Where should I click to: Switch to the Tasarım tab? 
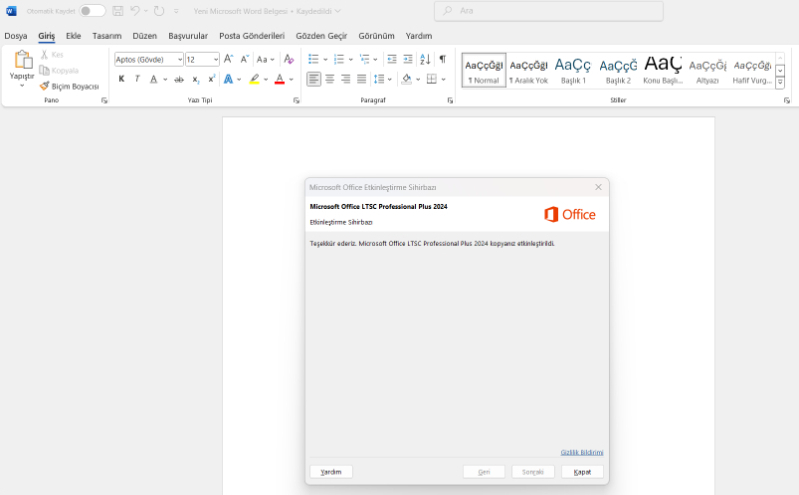coord(106,36)
